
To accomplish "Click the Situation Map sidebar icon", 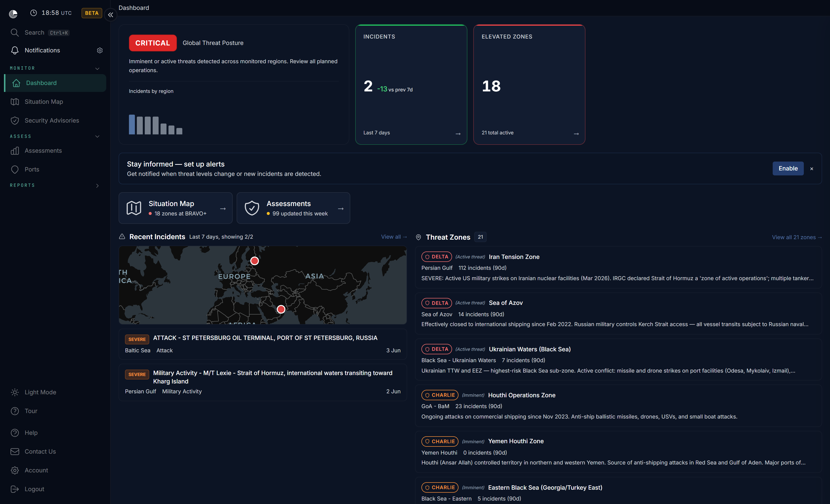I will [x=15, y=102].
